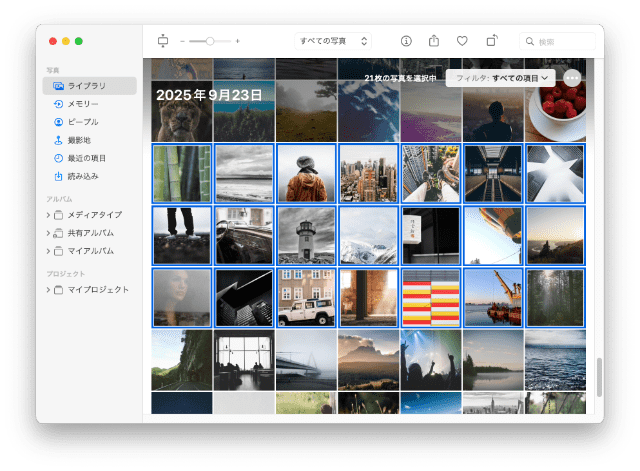Rotate selected photos with the rotate icon

491,41
